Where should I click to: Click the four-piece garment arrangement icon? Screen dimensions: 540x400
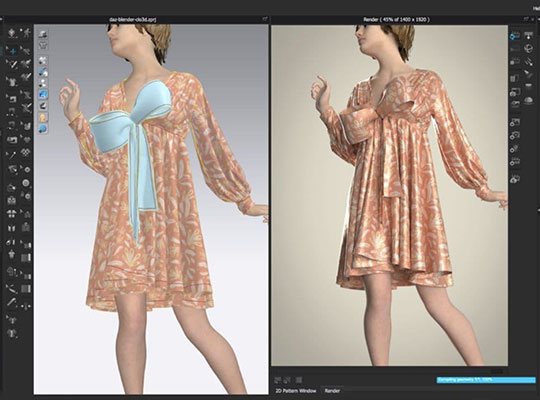tap(12, 213)
